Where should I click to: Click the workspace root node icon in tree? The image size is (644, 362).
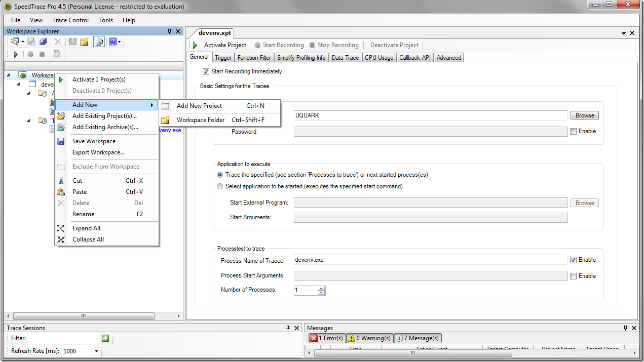23,75
